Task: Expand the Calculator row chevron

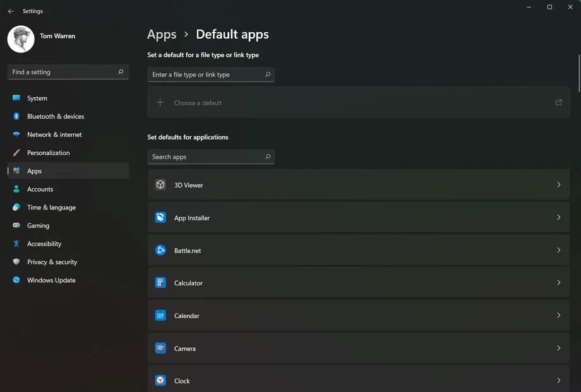Action: coord(559,282)
